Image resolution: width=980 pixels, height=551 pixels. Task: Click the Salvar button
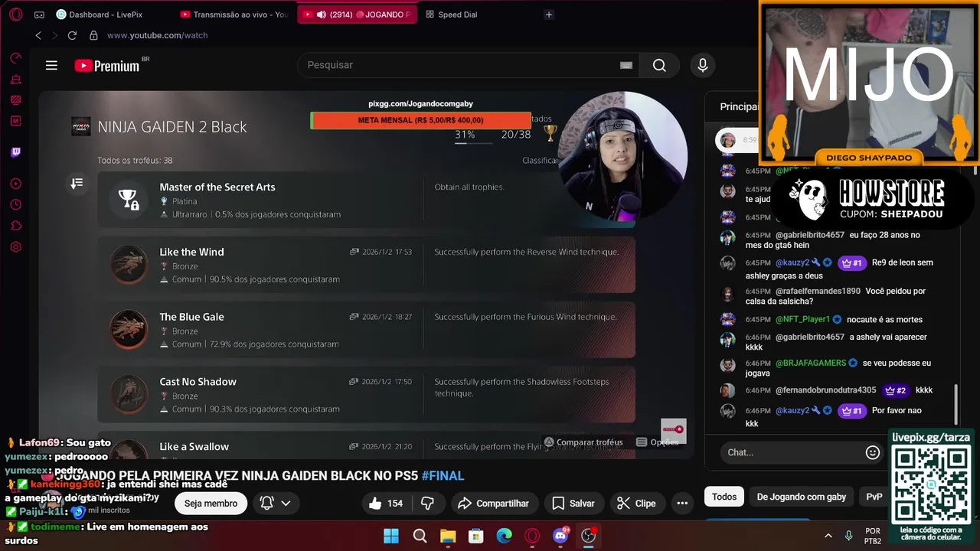(573, 503)
